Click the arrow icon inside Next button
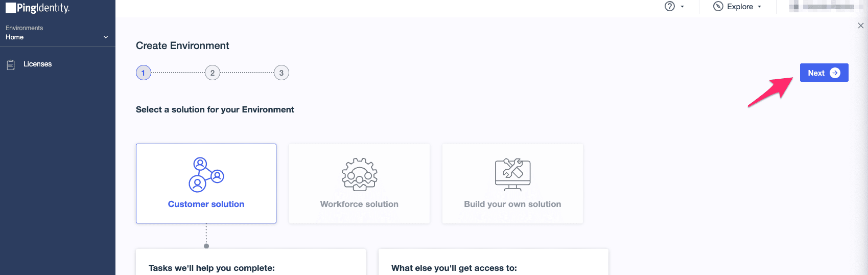 835,73
